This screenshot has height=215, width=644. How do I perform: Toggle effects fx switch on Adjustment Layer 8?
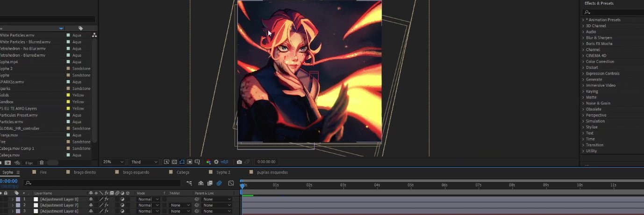tap(107, 199)
